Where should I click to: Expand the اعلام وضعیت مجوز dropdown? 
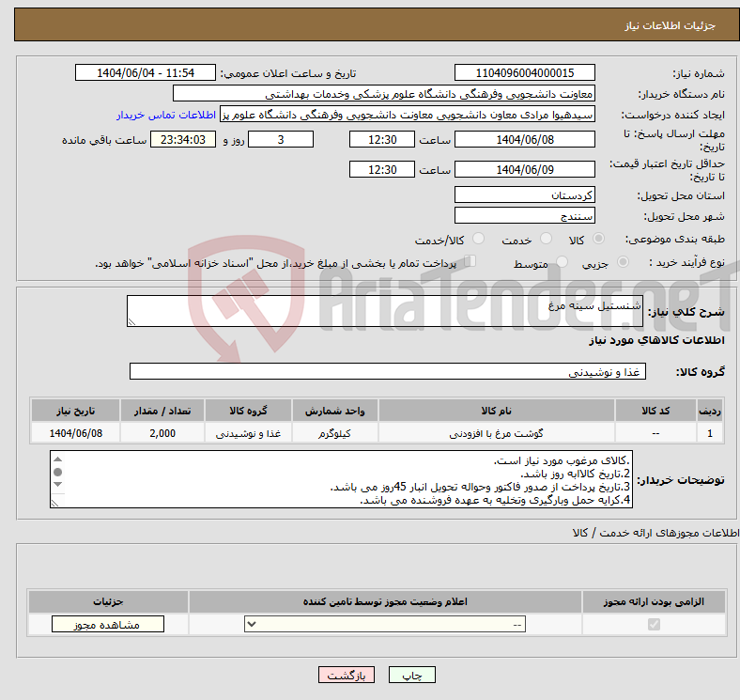[385, 625]
